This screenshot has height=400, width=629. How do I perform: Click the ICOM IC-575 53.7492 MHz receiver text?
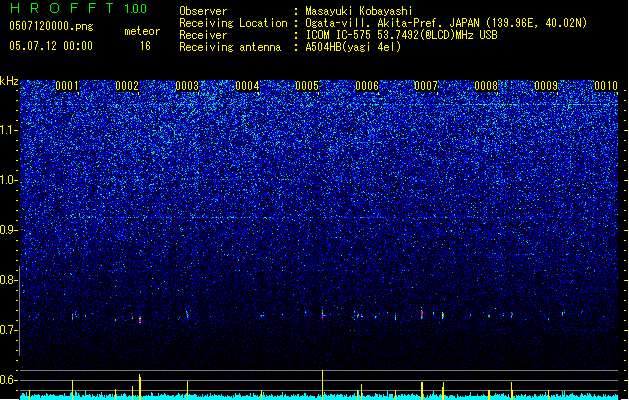pyautogui.click(x=401, y=35)
